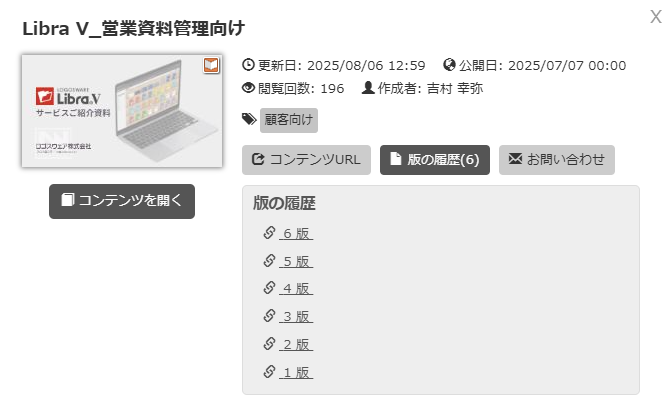Click the view count 196

click(x=332, y=89)
